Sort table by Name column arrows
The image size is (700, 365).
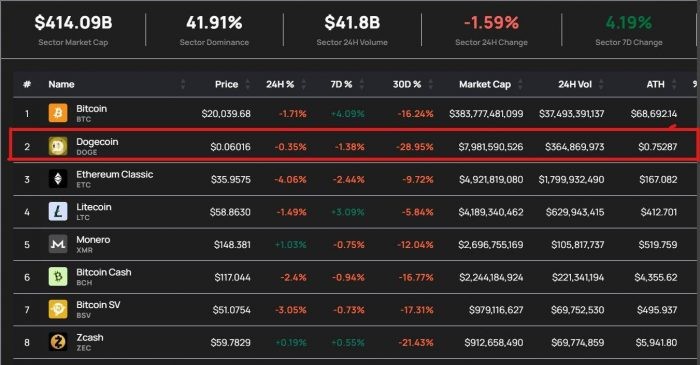(x=183, y=84)
